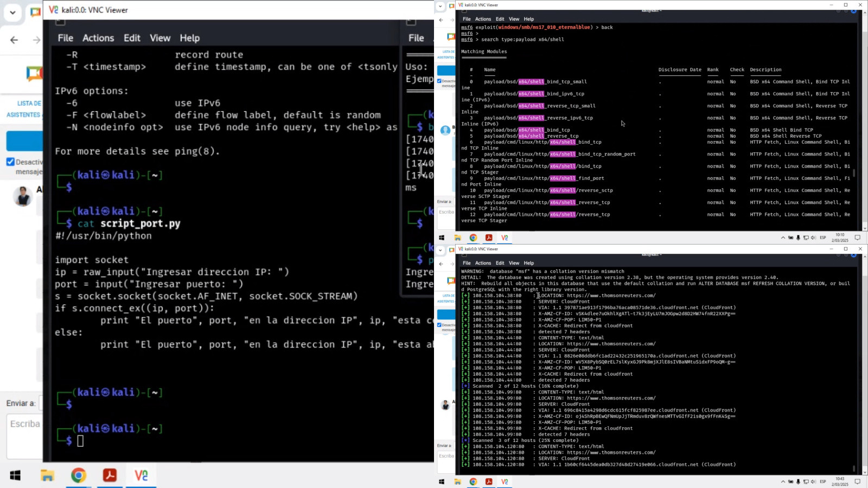The height and width of the screenshot is (488, 868).
Task: Click the volume tray icon in the 10:10 taskbar
Action: click(x=813, y=237)
